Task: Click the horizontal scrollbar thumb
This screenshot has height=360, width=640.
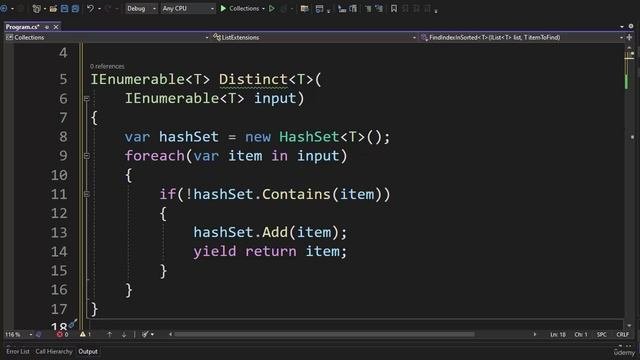Action: coord(324,334)
